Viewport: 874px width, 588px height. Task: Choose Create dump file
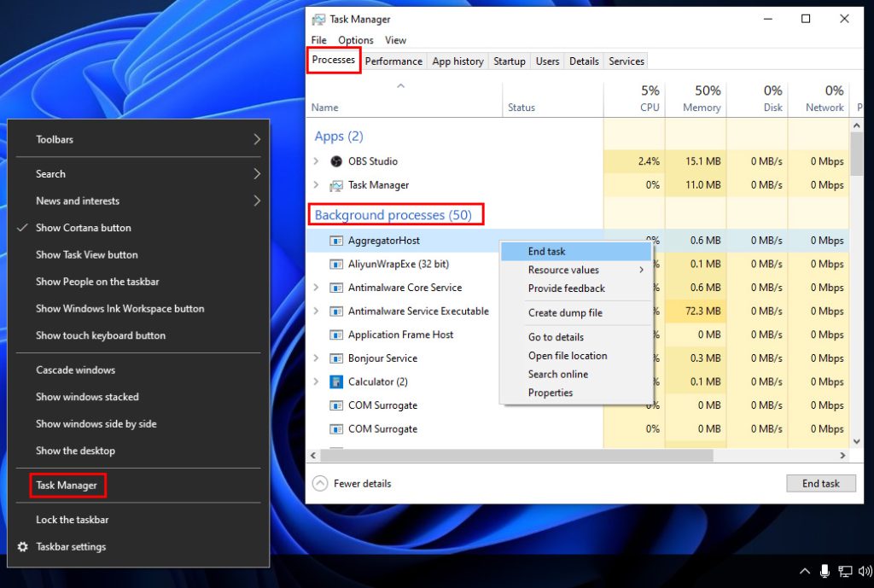pos(576,312)
